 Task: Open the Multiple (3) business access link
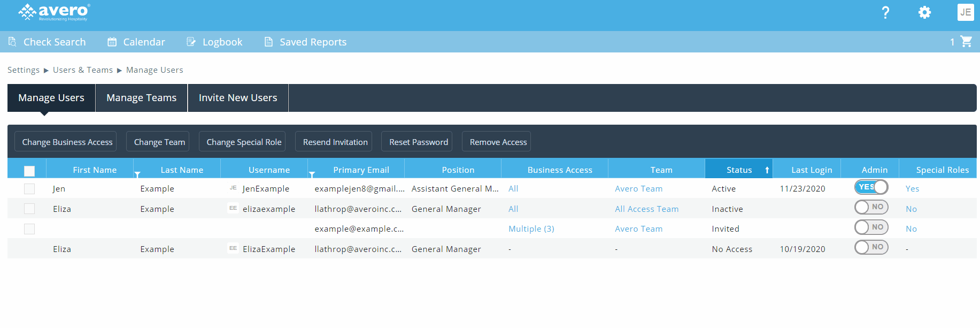click(x=531, y=229)
